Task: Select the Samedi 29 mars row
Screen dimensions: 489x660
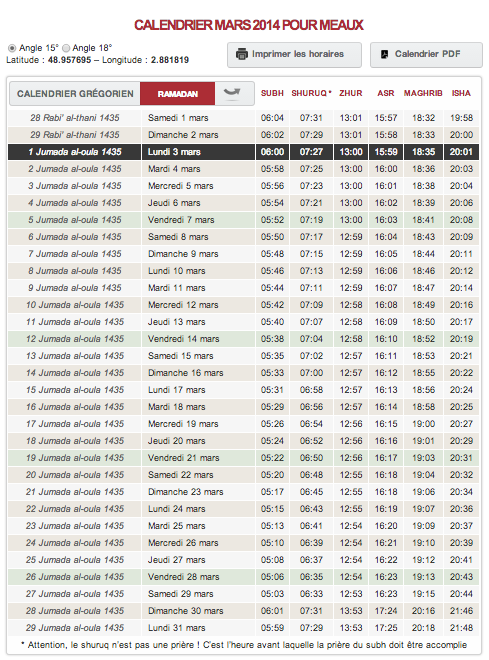Action: [243, 594]
